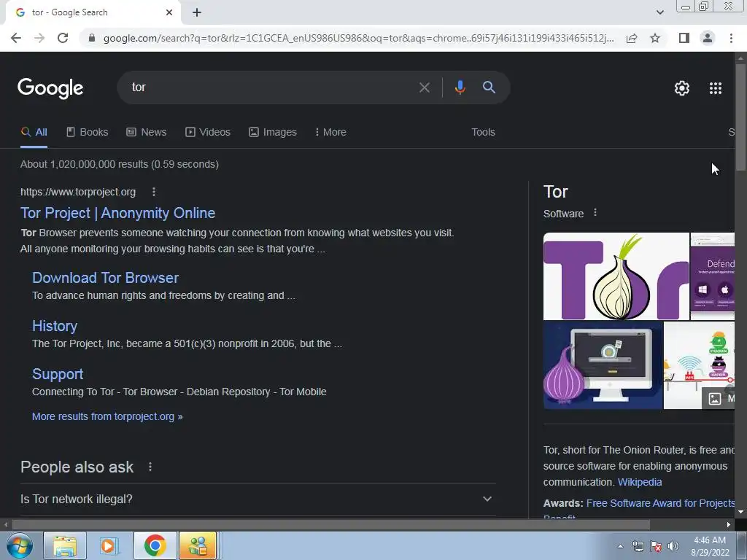Open the Chrome side panel

pyautogui.click(x=684, y=38)
